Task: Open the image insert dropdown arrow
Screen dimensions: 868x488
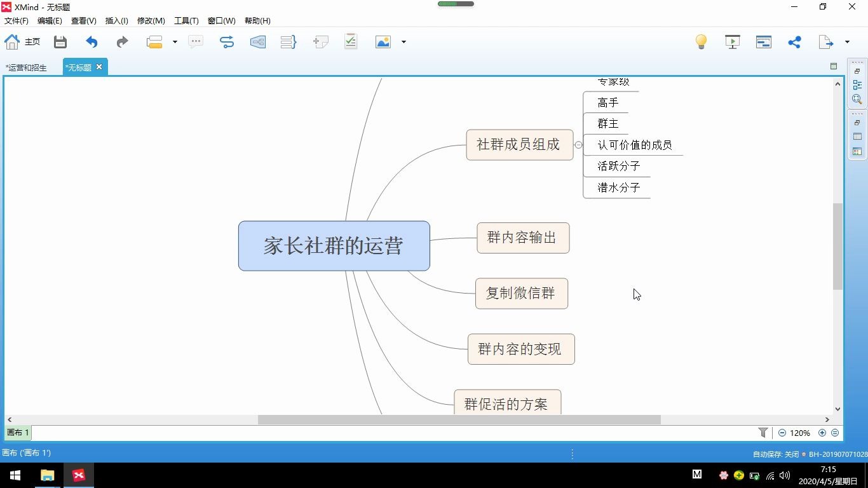Action: [x=403, y=42]
